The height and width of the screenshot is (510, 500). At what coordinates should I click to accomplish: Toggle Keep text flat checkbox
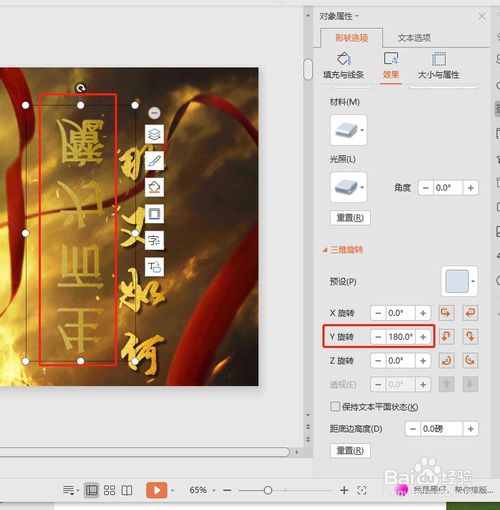(x=335, y=407)
